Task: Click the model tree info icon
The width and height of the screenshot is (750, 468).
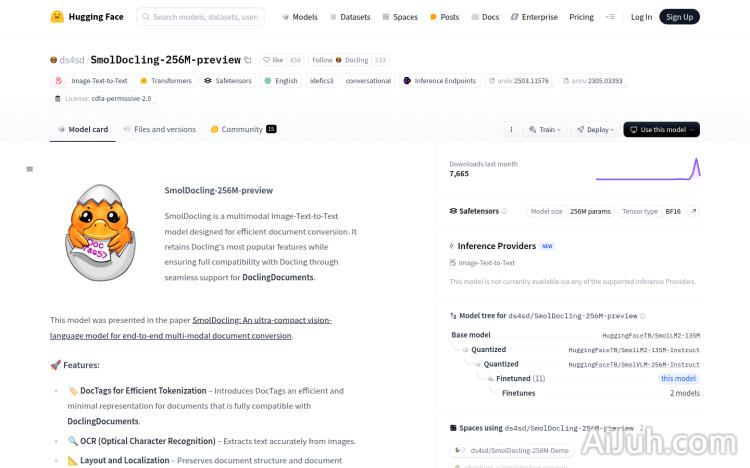Action: (643, 316)
